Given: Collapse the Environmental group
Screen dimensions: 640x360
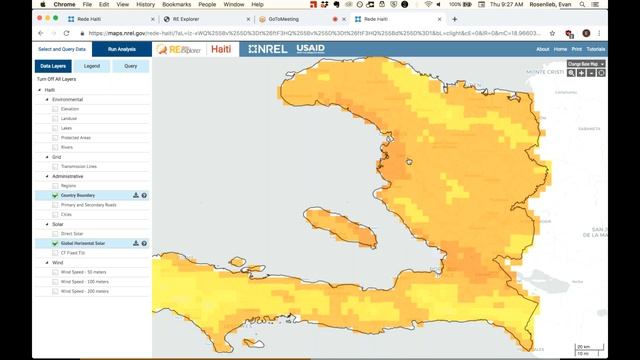Looking at the screenshot, I should click(x=47, y=99).
